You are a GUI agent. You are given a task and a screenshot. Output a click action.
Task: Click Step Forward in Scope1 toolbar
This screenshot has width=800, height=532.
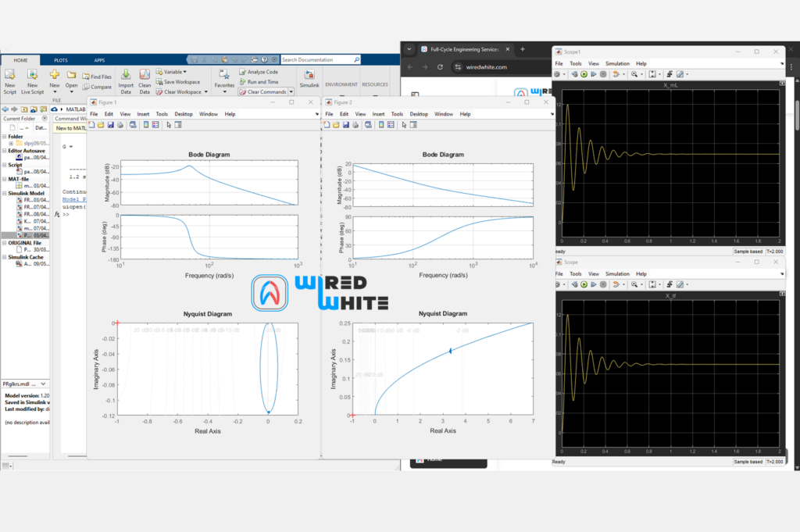pyautogui.click(x=594, y=74)
